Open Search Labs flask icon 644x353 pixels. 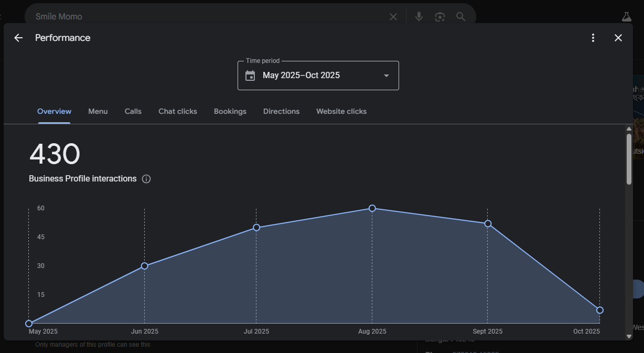point(626,17)
